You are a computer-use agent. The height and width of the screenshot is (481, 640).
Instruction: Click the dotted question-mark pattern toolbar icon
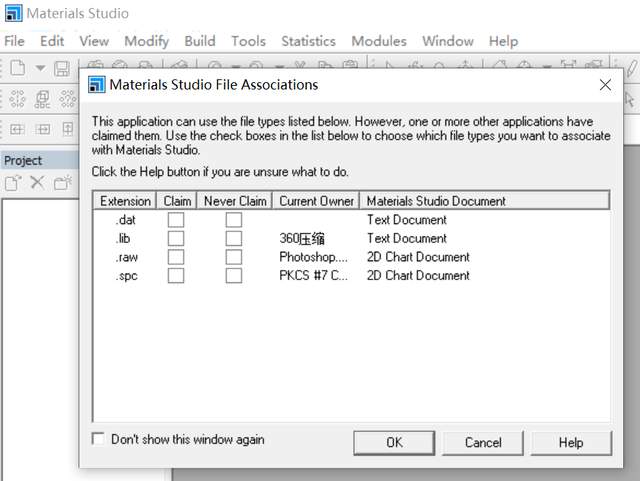coord(68,99)
